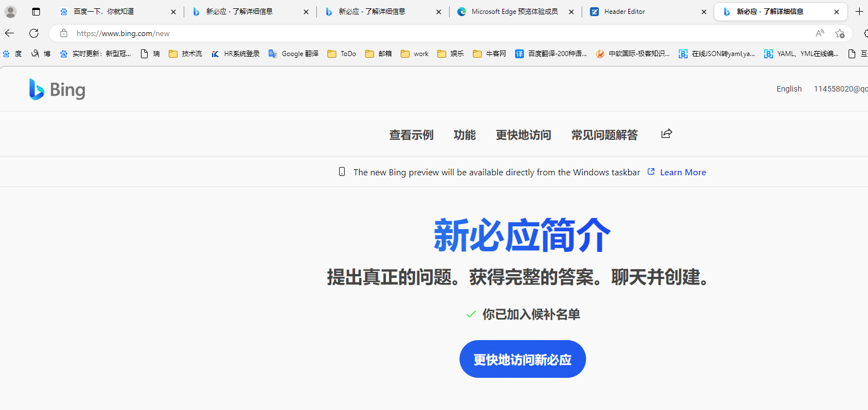This screenshot has width=868, height=410.
Task: Open the Google 翻译 bookmark
Action: [x=294, y=54]
